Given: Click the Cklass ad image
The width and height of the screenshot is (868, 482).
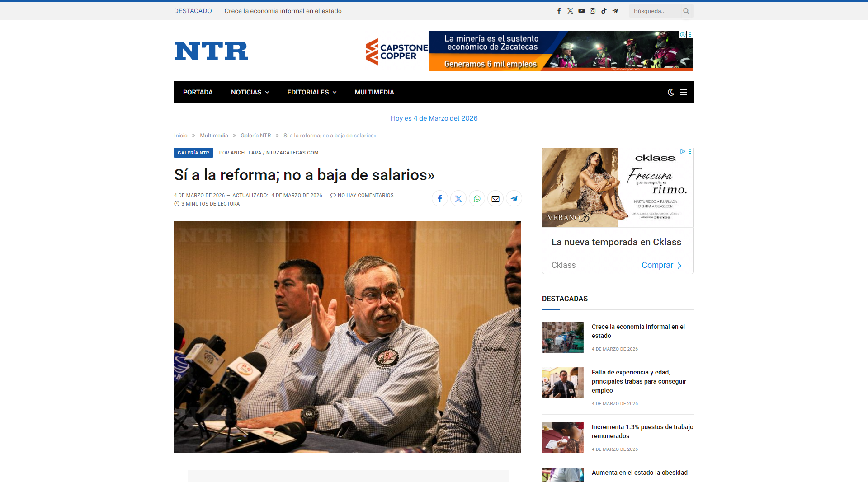Looking at the screenshot, I should point(618,187).
